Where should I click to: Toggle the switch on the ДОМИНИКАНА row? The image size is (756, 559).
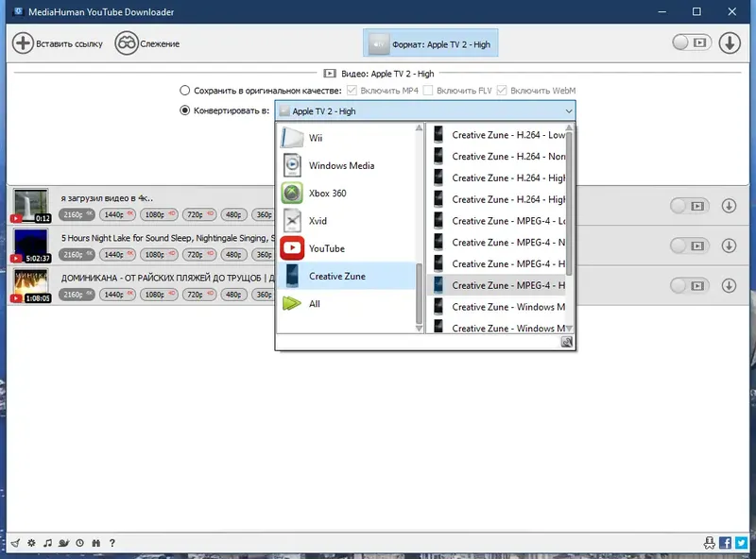click(x=690, y=286)
